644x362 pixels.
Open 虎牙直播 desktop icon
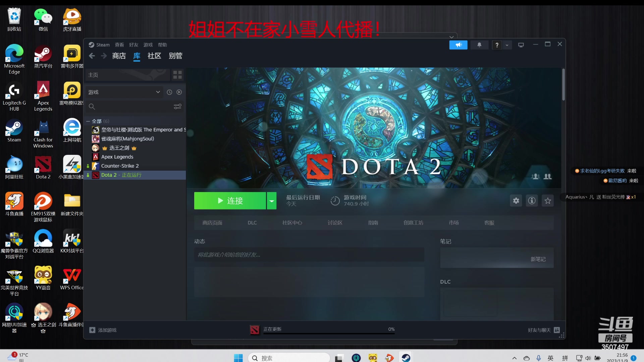tap(72, 19)
